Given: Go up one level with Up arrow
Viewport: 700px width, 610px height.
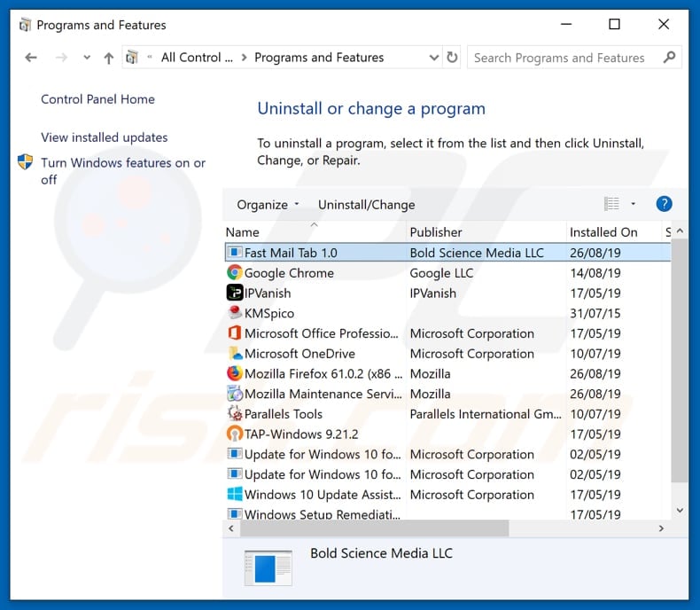Looking at the screenshot, I should tap(108, 58).
